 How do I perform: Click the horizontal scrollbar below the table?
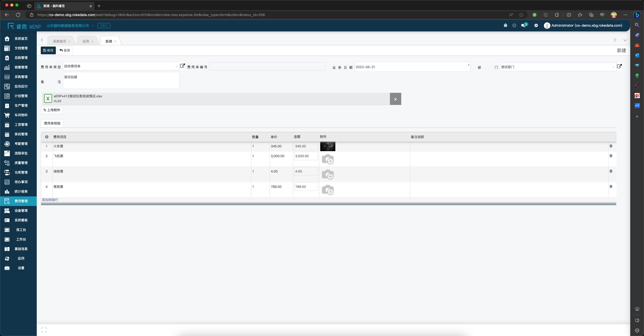pos(328,204)
